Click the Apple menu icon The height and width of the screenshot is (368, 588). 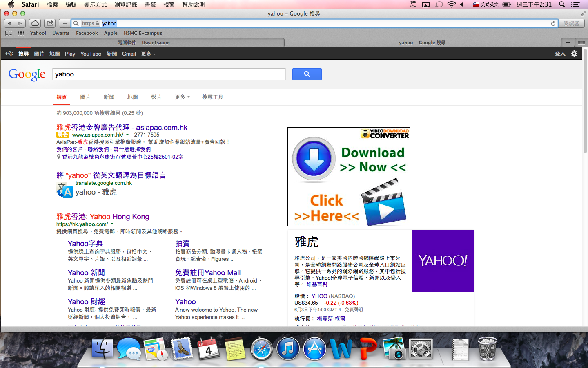[x=11, y=4]
